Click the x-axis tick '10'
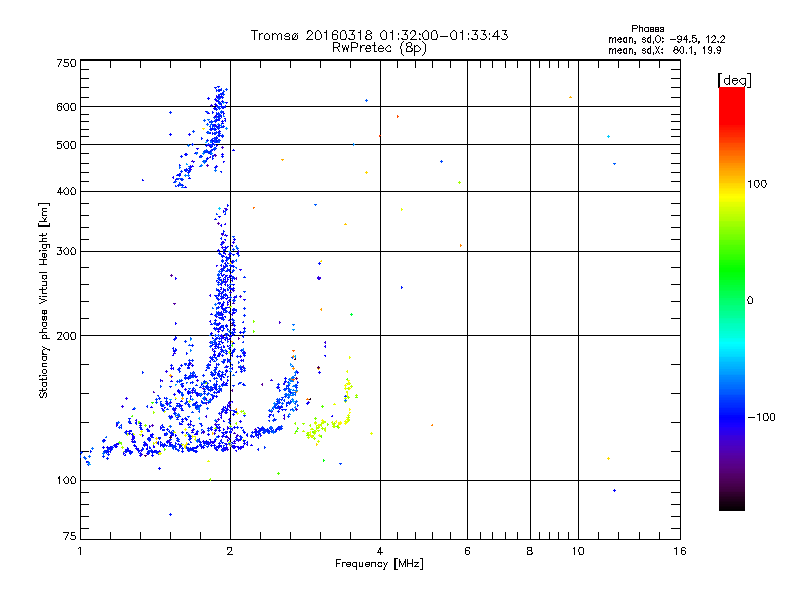This screenshot has height=600, width=800. click(x=578, y=551)
